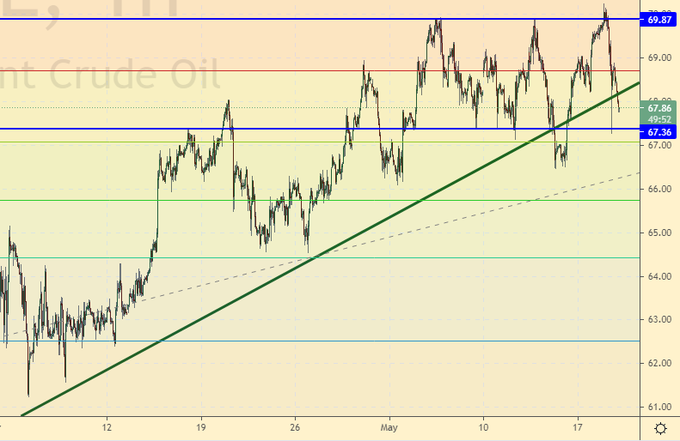This screenshot has height=441, width=680.
Task: Click the 17 date on time axis
Action: [x=577, y=427]
